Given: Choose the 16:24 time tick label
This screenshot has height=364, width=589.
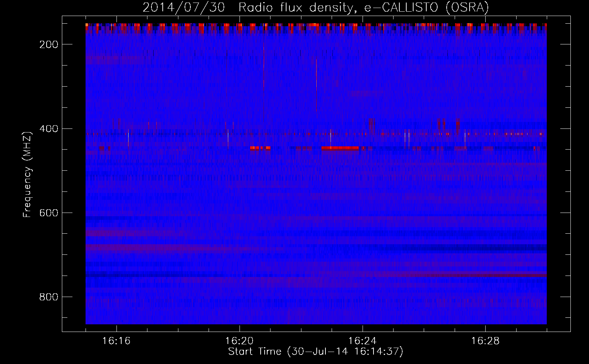Looking at the screenshot, I should click(x=363, y=341).
